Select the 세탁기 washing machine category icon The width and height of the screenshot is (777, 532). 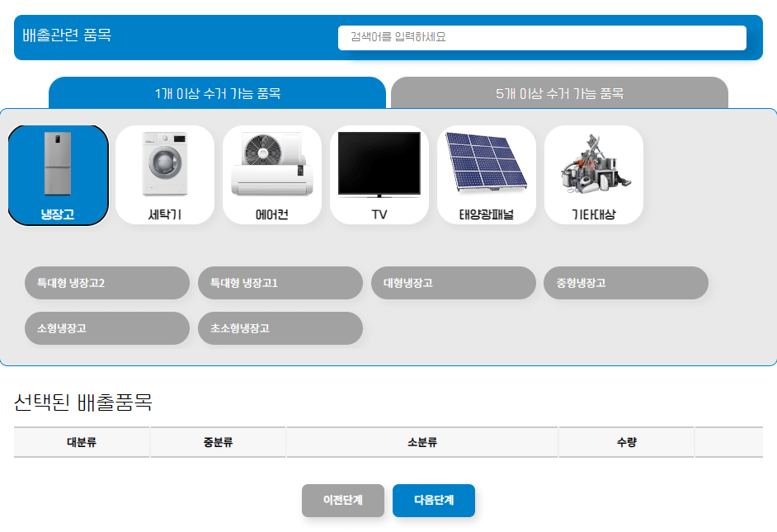click(x=165, y=173)
